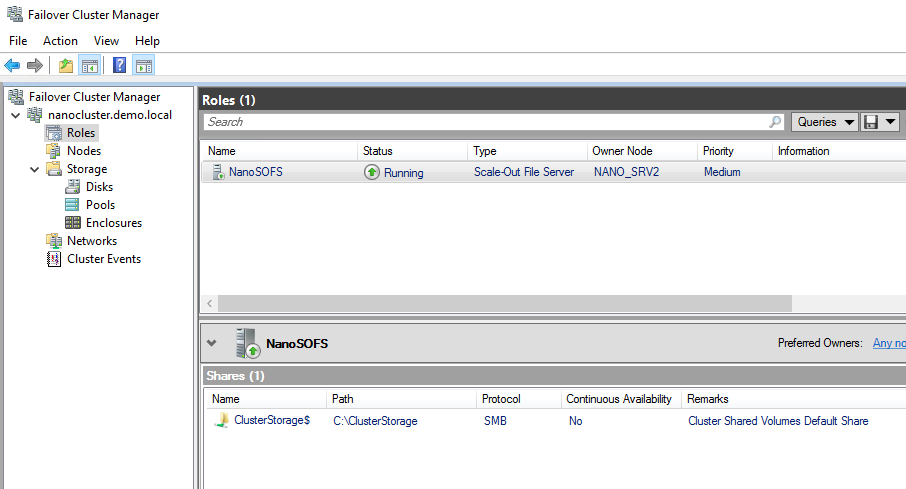Open the Action menu
906x489 pixels.
[60, 40]
